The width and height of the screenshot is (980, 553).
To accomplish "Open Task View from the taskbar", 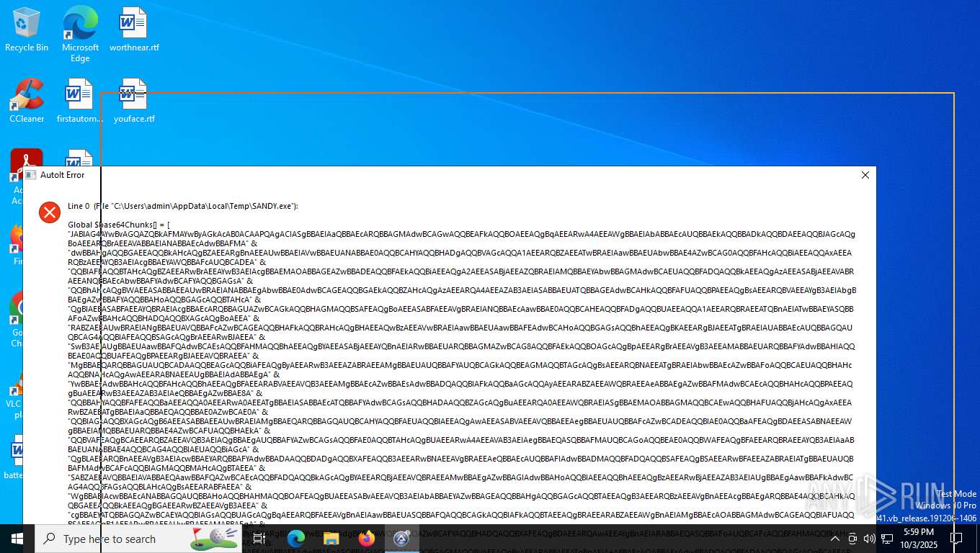I will coord(259,539).
